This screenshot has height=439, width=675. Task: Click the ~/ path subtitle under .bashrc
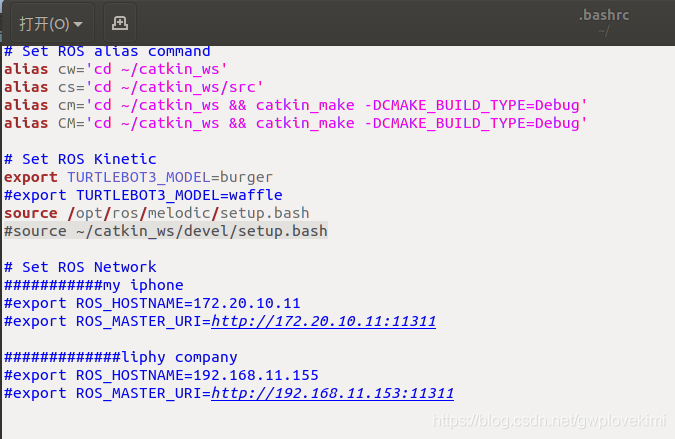pyautogui.click(x=604, y=31)
